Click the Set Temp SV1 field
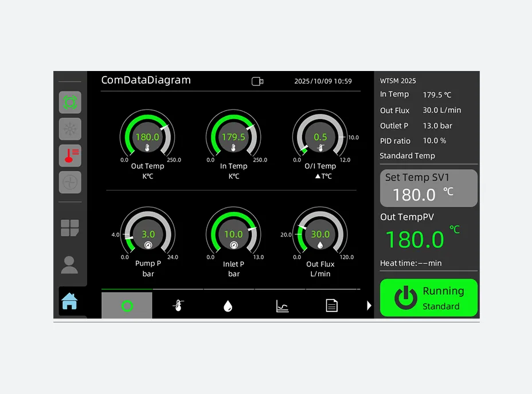 (x=428, y=188)
